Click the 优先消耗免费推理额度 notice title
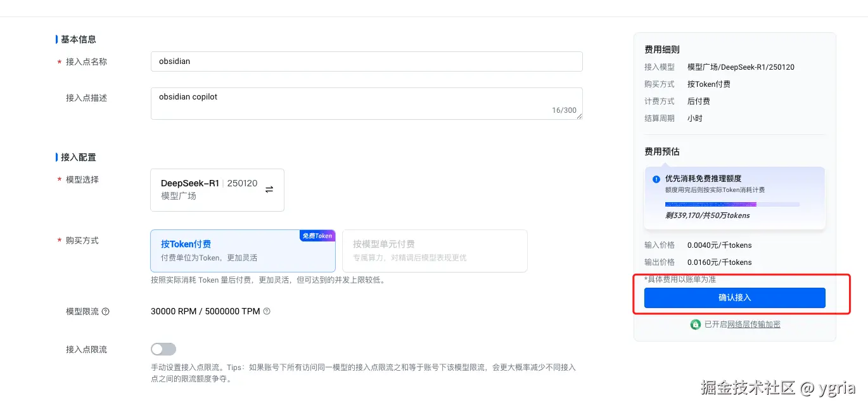 (703, 179)
